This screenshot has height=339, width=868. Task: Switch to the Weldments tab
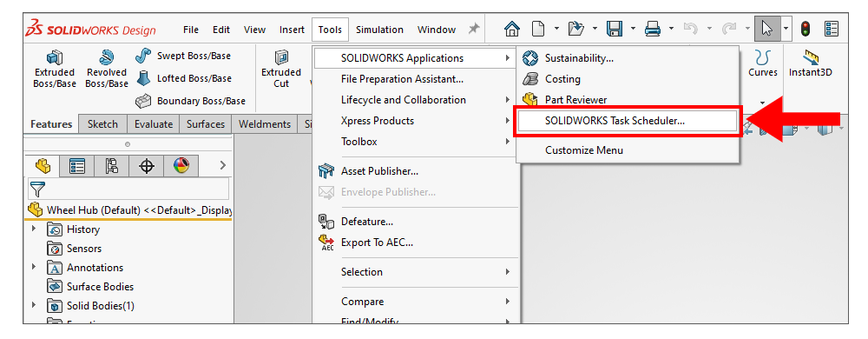265,124
